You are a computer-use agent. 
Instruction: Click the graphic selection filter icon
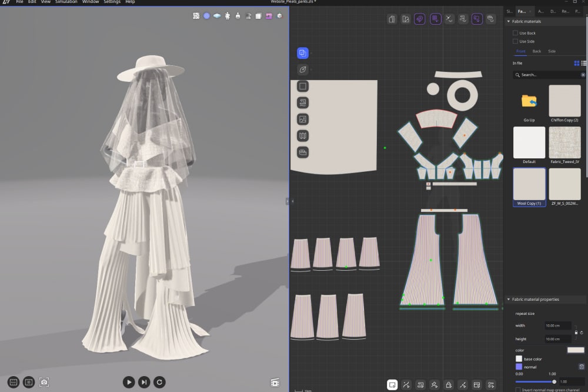click(477, 385)
